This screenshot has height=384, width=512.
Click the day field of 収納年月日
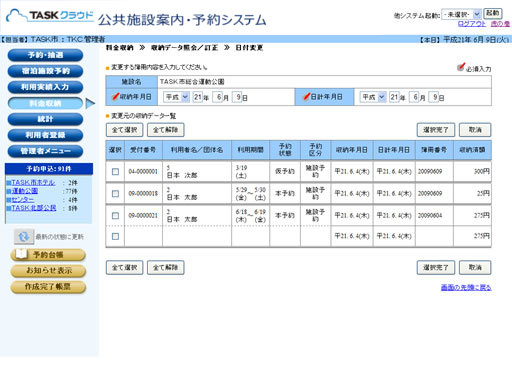pyautogui.click(x=237, y=97)
